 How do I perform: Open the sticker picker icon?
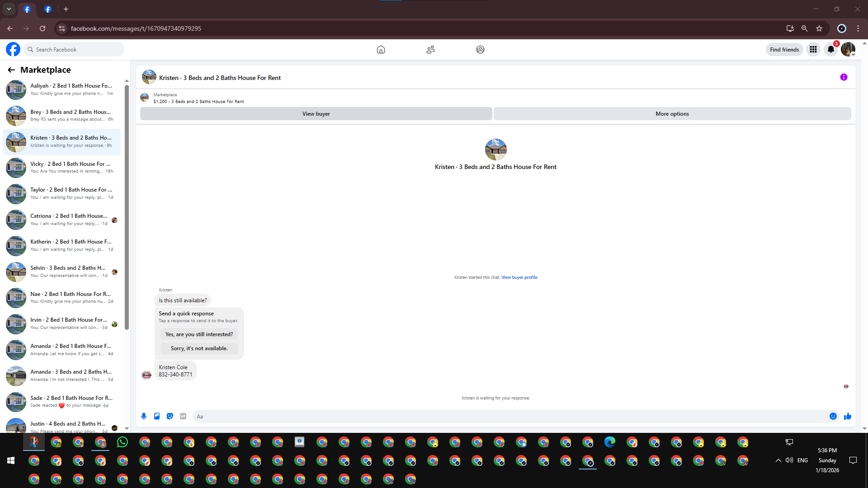tap(170, 416)
